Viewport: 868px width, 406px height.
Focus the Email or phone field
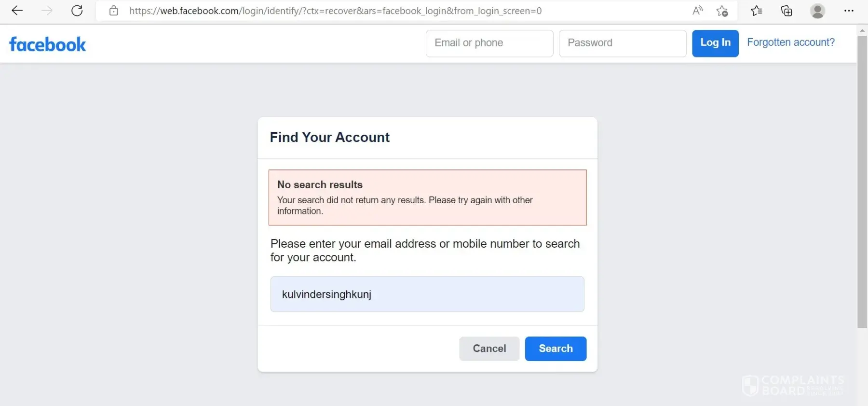(x=489, y=43)
